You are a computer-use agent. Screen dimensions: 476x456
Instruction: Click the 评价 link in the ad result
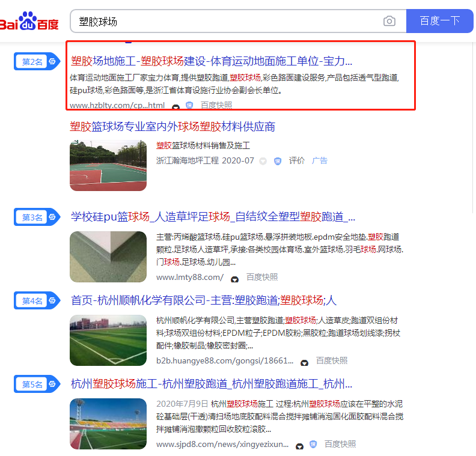[297, 161]
